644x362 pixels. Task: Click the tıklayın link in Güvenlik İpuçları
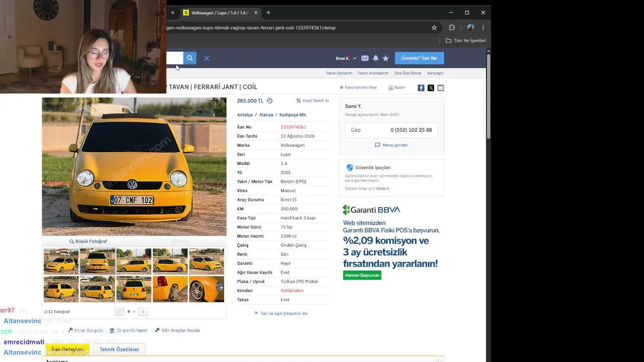pos(382,189)
